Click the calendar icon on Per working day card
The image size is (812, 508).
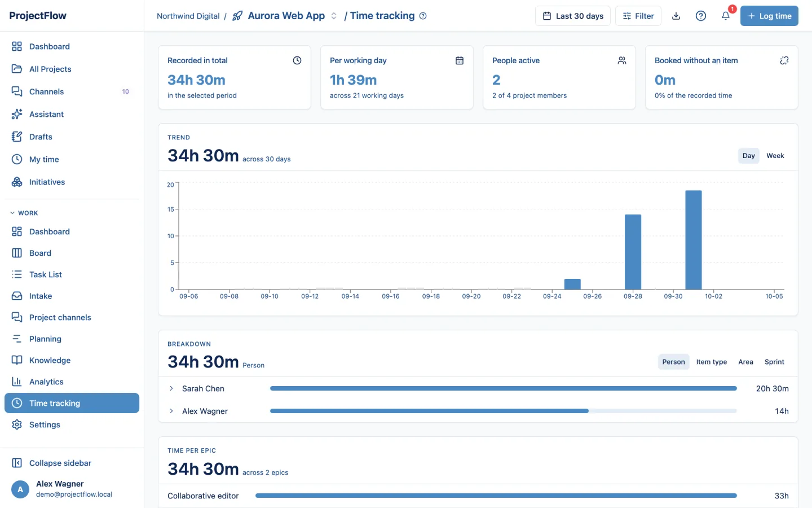pos(460,60)
